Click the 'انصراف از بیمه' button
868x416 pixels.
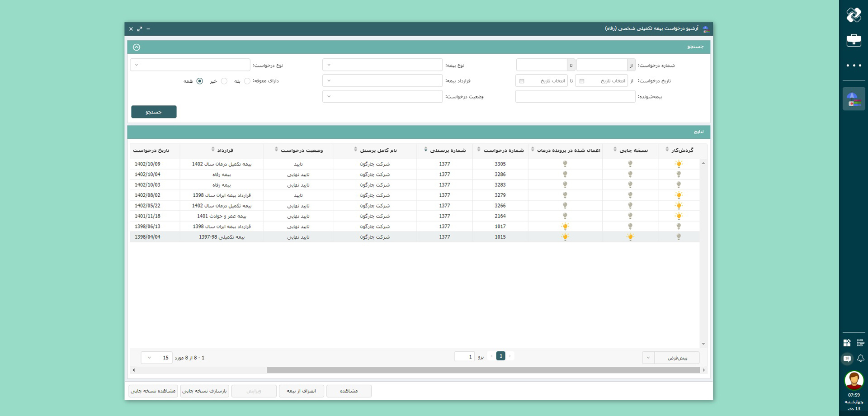point(301,391)
